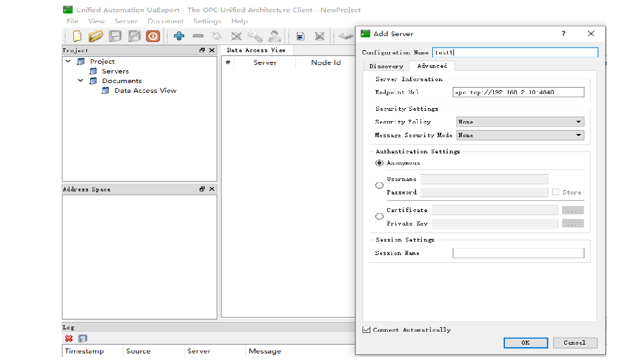
Task: Browse for the Private Key file
Action: [x=573, y=224]
